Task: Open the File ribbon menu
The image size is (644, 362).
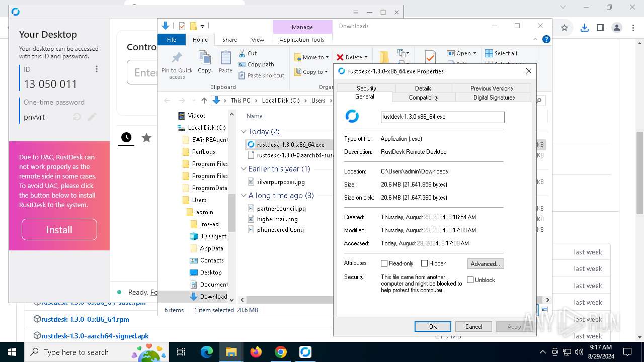Action: point(172,40)
